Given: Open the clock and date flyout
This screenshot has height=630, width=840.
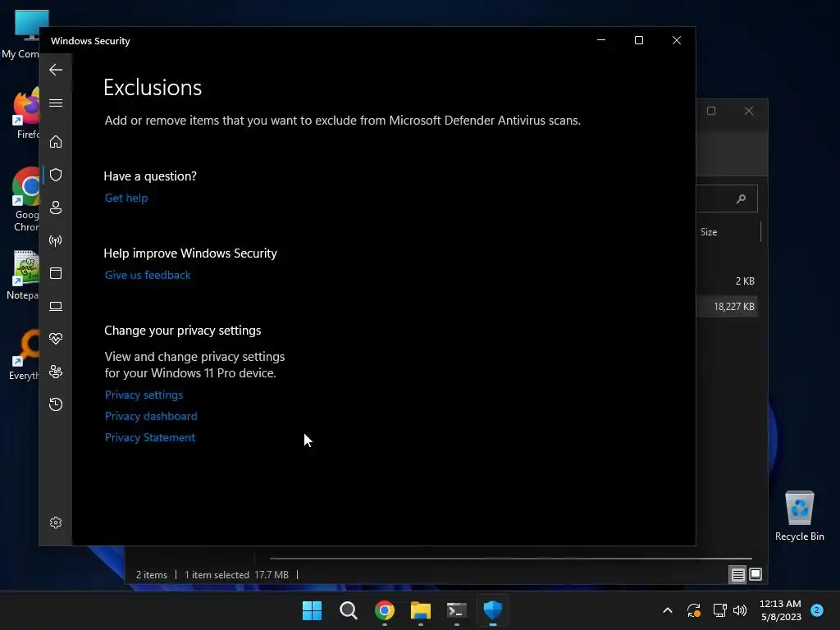Looking at the screenshot, I should pyautogui.click(x=781, y=610).
